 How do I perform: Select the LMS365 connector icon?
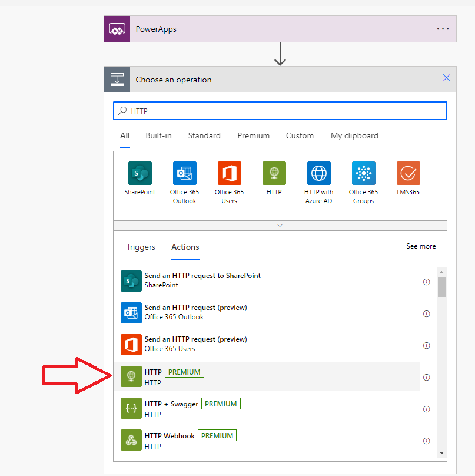click(408, 173)
